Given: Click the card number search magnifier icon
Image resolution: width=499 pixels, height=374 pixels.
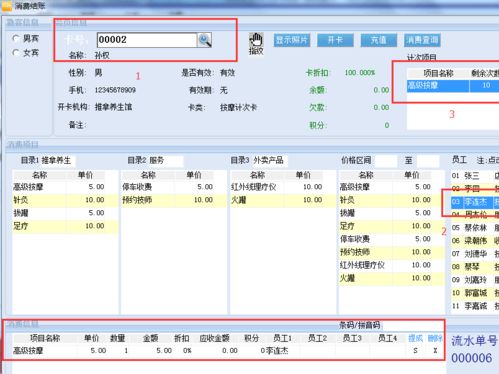Looking at the screenshot, I should tap(204, 40).
